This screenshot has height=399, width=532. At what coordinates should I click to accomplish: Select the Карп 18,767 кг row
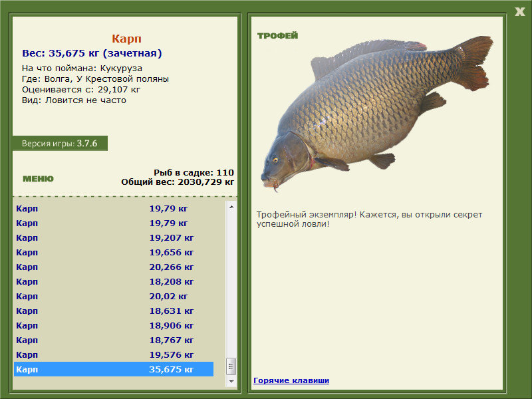coord(114,340)
